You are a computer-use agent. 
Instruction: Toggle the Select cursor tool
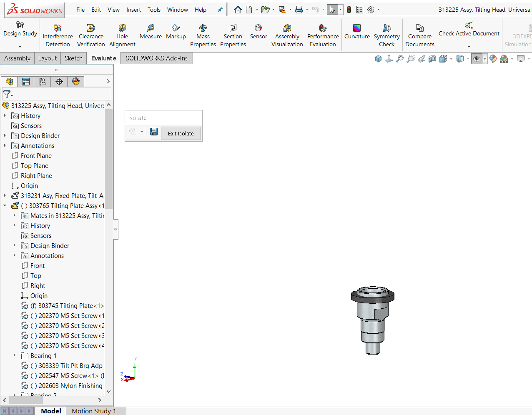332,10
